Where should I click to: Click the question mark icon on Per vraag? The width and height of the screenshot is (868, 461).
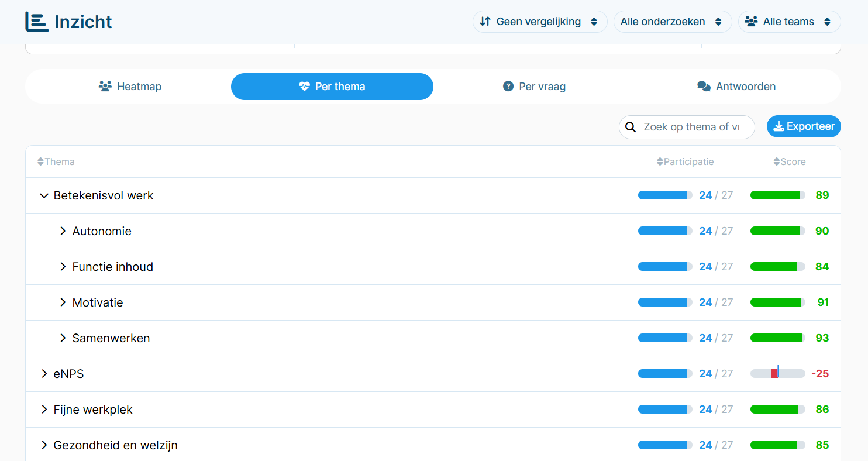point(508,87)
